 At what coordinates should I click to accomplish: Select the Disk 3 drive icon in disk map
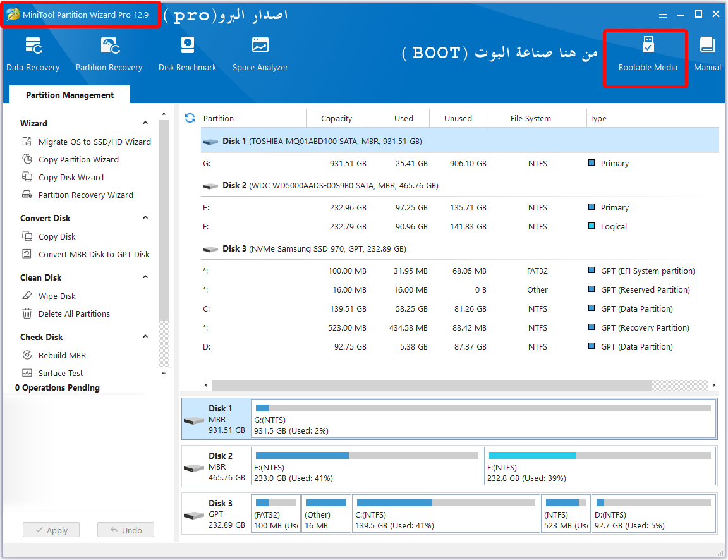point(194,515)
